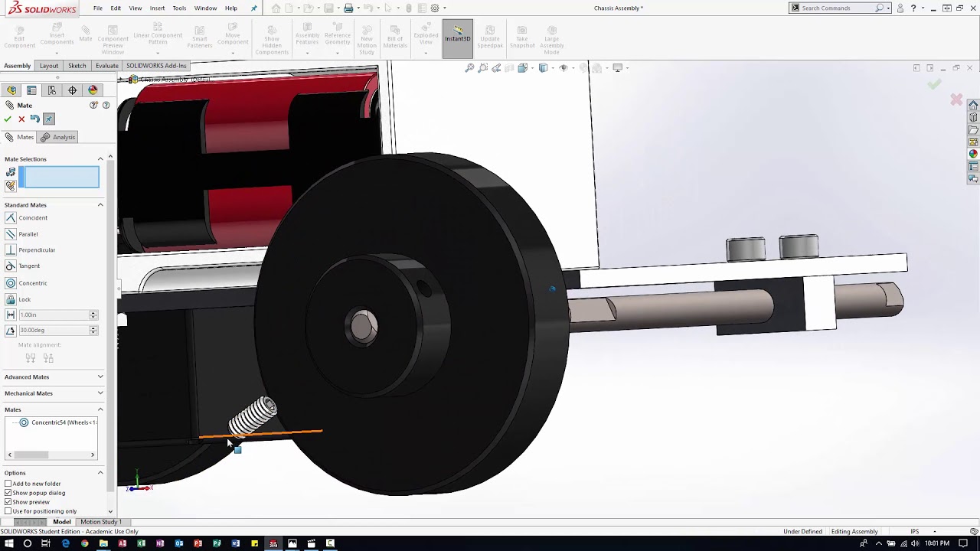This screenshot has width=980, height=551.
Task: Open the FeatureManager design tree tab
Action: (11, 90)
